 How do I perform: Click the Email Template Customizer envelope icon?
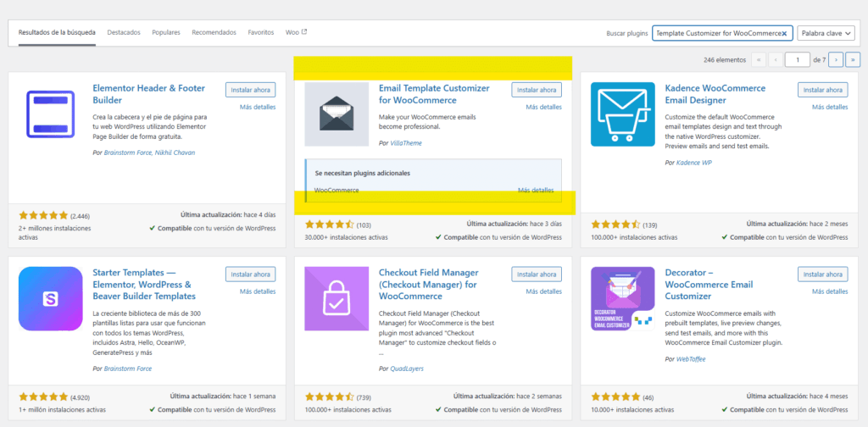337,114
